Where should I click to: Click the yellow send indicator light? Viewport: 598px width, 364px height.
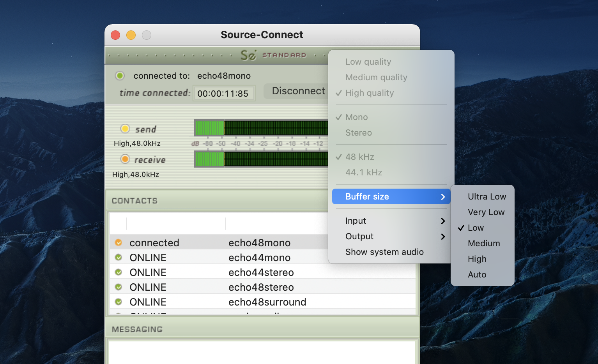point(125,129)
